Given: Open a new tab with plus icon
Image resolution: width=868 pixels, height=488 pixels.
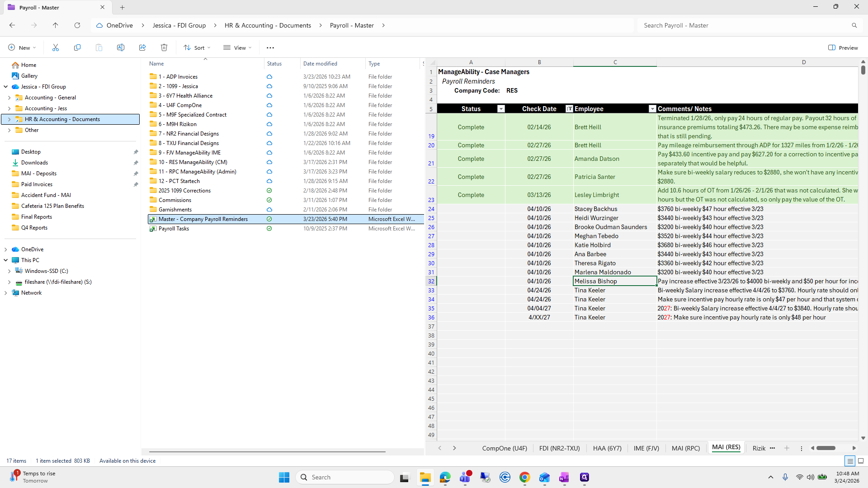Looking at the screenshot, I should pyautogui.click(x=123, y=7).
